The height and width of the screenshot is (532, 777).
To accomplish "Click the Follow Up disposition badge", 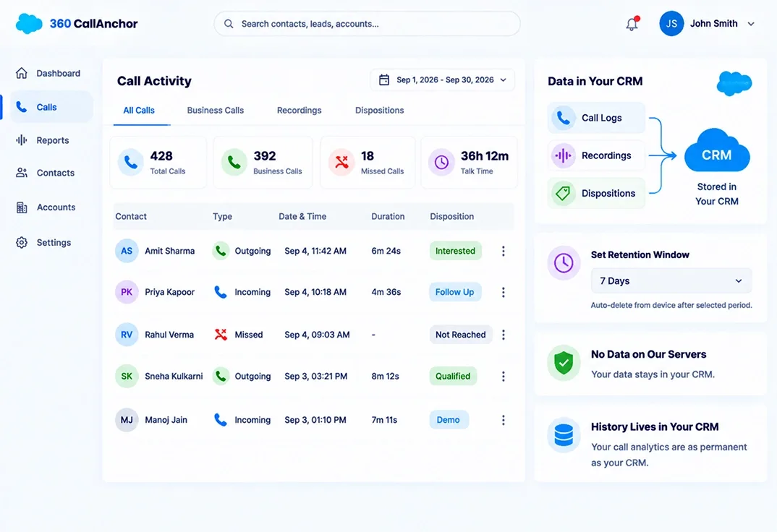I will pos(455,292).
